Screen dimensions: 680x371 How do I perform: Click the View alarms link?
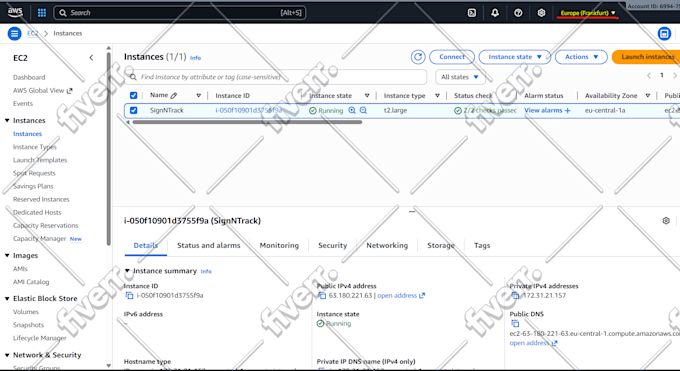point(543,110)
